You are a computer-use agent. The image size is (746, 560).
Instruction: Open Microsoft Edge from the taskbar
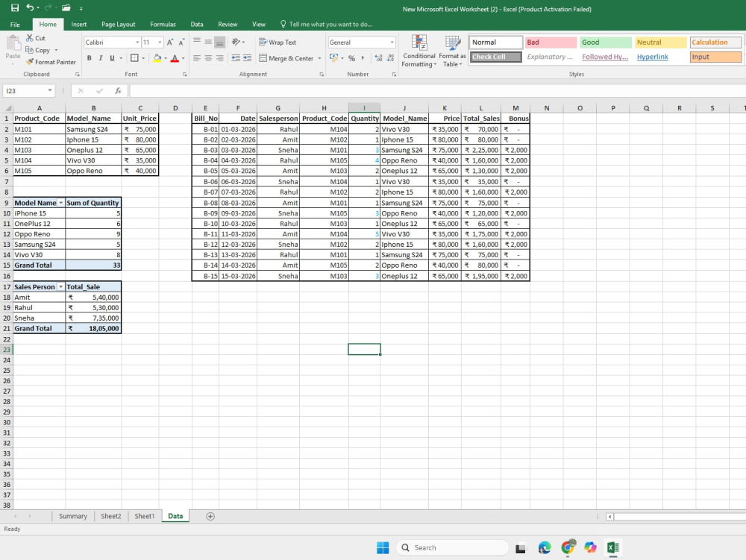[545, 547]
